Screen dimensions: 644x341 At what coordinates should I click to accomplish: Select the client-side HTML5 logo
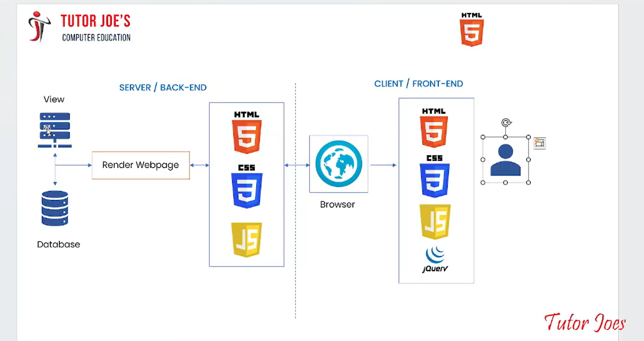point(434,128)
